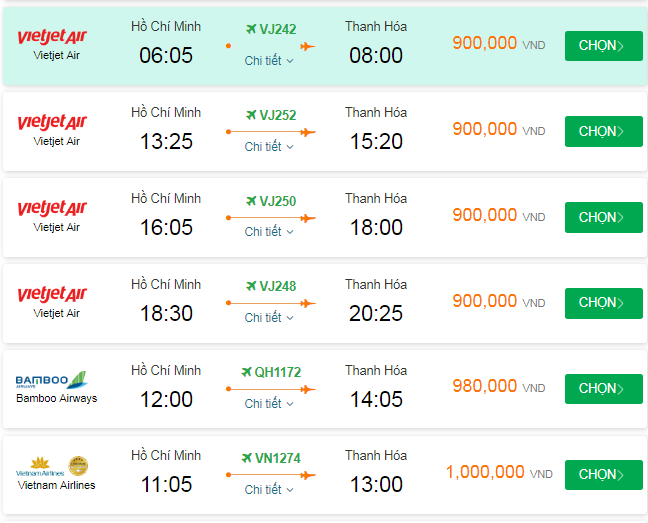Expand Chi tiết details for flight VJ252
The width and height of the screenshot is (648, 523).
pyautogui.click(x=269, y=147)
